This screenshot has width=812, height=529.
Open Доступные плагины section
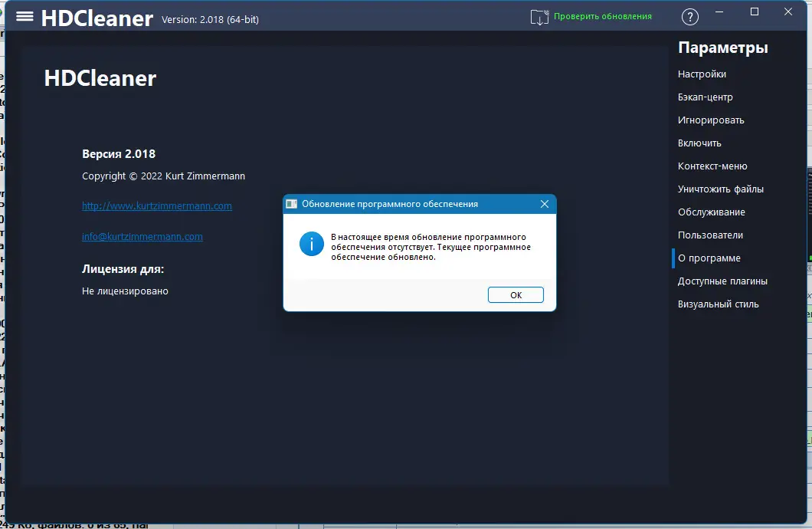723,281
